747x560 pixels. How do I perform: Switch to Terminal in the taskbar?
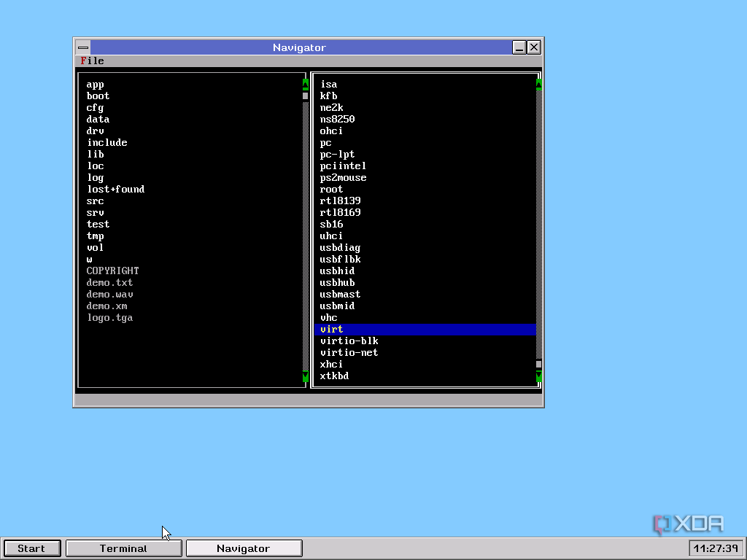point(123,548)
